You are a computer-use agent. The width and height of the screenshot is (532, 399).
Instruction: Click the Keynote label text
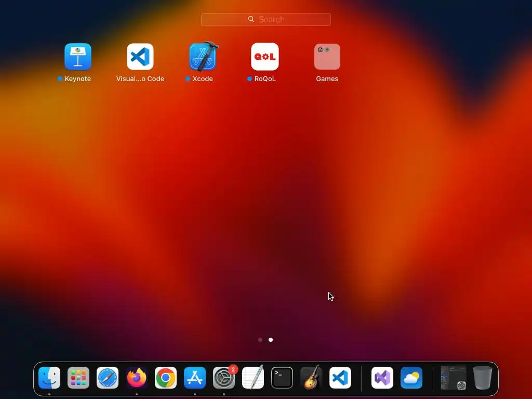point(78,79)
